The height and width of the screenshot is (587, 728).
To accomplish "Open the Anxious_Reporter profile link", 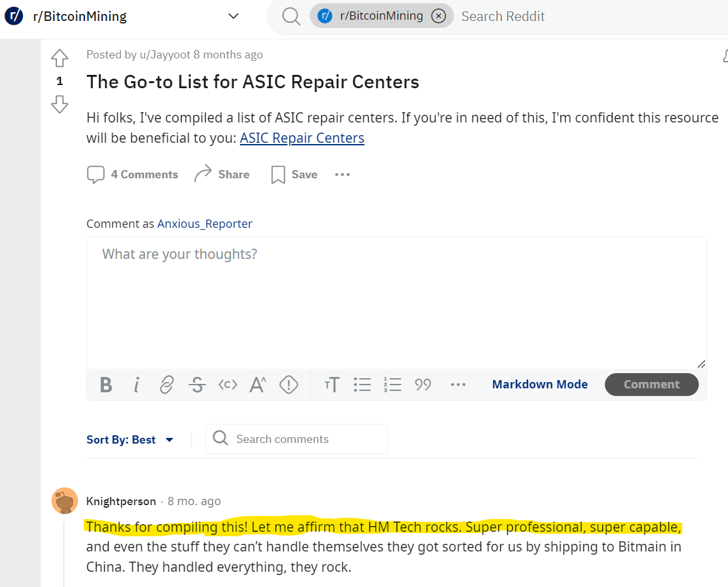I will (x=205, y=223).
